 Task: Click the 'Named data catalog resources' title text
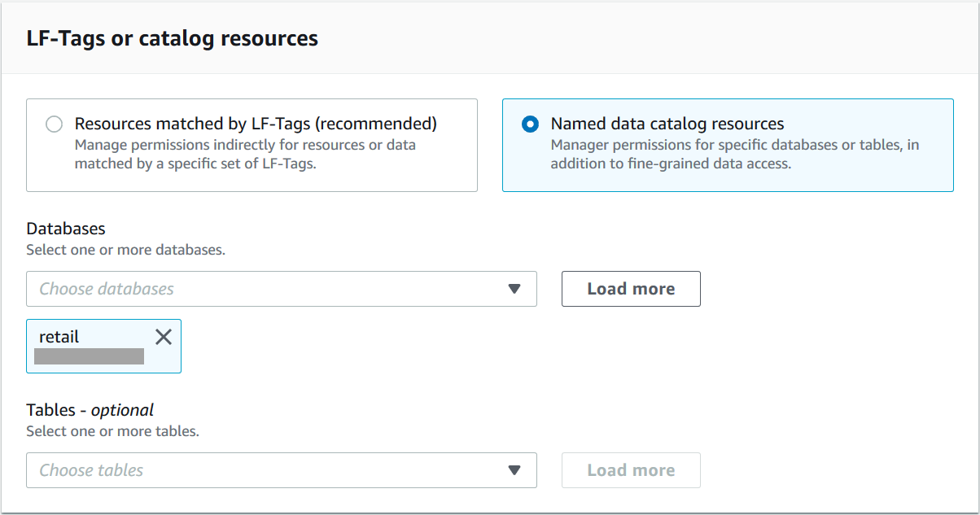point(667,124)
